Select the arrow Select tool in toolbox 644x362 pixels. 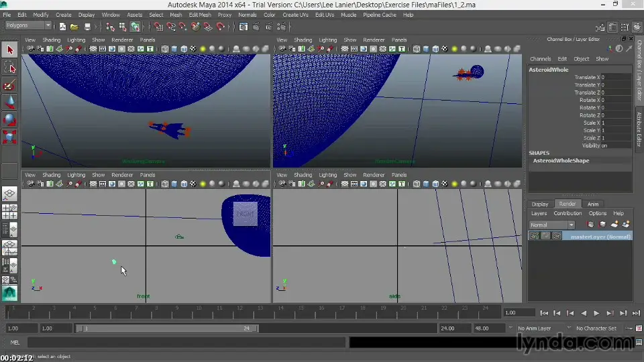[10, 50]
